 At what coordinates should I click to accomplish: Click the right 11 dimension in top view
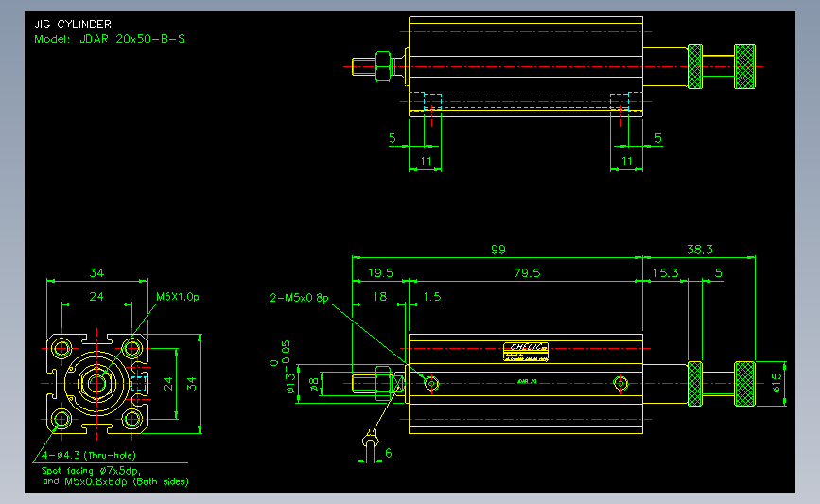click(626, 162)
